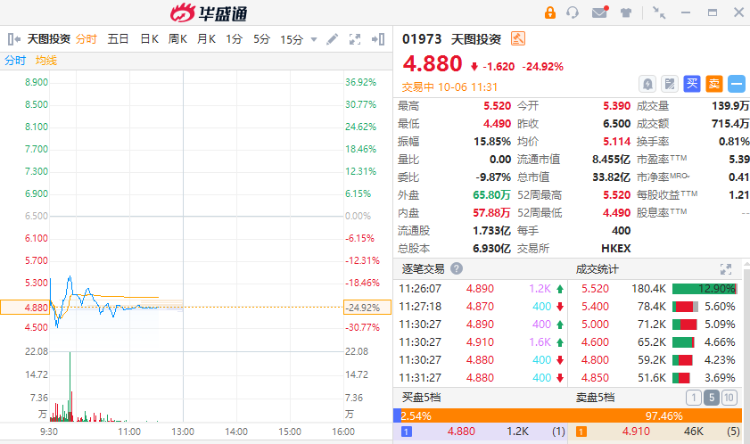Click stock name 天图投资 in chart toolbar
The height and width of the screenshot is (444, 750).
tap(49, 39)
